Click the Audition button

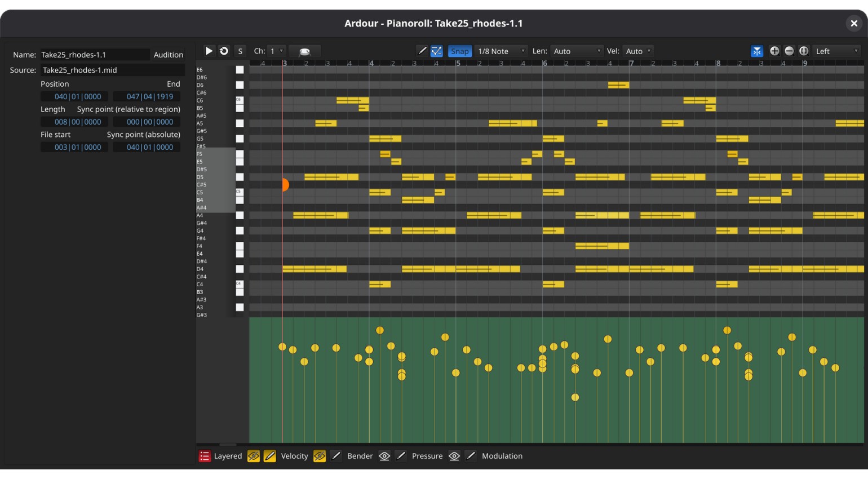(x=168, y=55)
